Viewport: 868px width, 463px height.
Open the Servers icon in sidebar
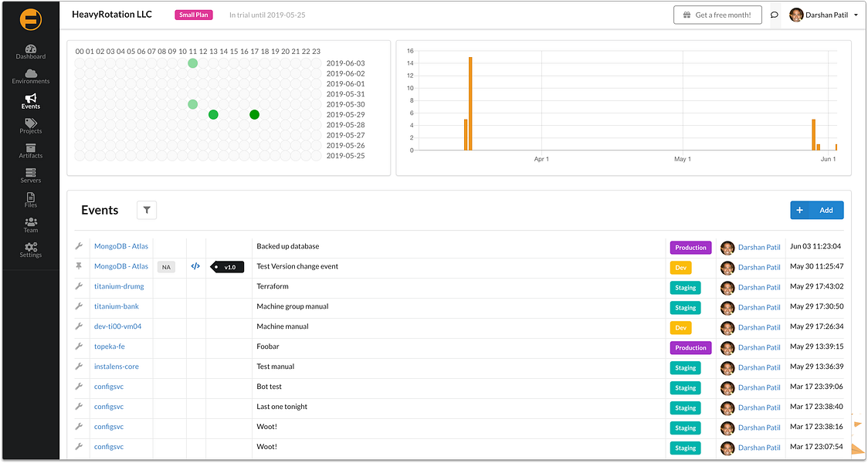31,173
